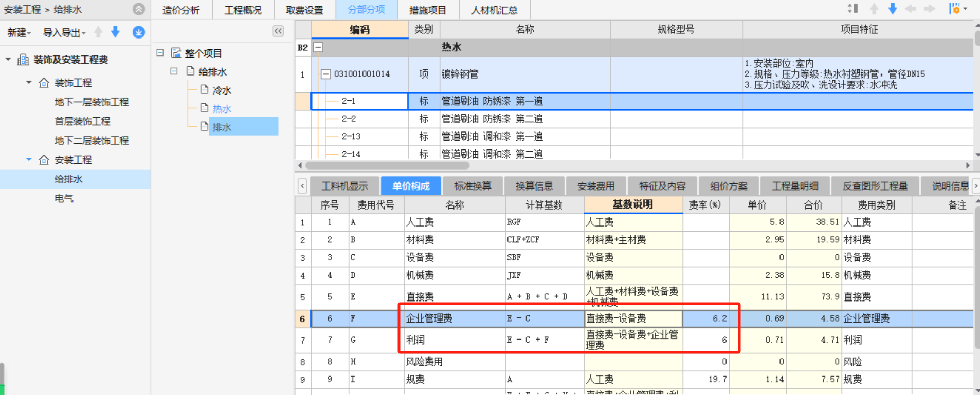Collapse the tree panel with << button
980x395 pixels.
pos(278,31)
